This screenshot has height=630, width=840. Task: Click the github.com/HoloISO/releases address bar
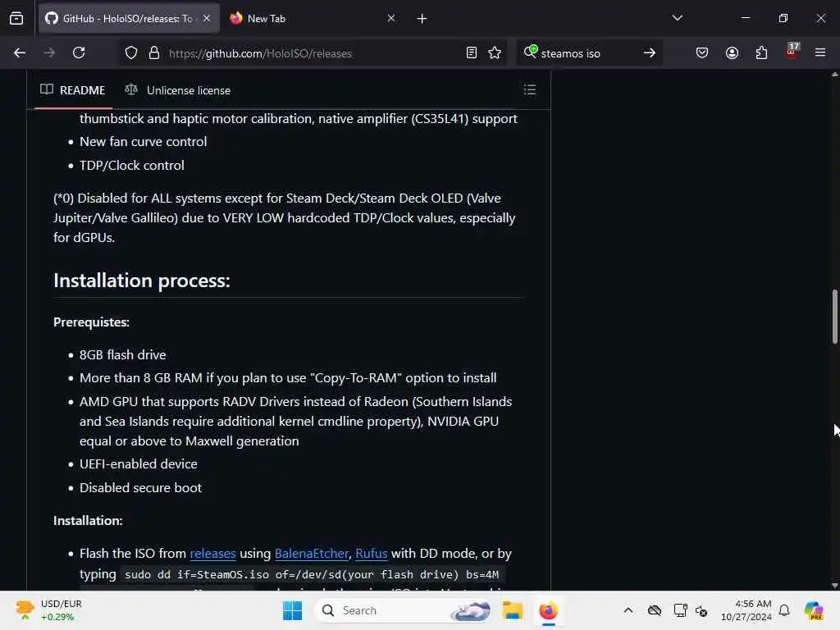pyautogui.click(x=313, y=53)
